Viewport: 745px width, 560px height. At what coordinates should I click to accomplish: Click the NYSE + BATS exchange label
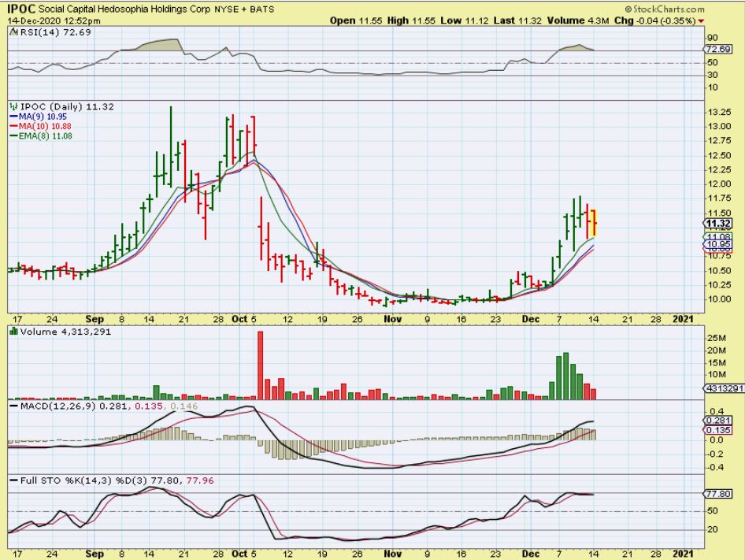tap(244, 9)
